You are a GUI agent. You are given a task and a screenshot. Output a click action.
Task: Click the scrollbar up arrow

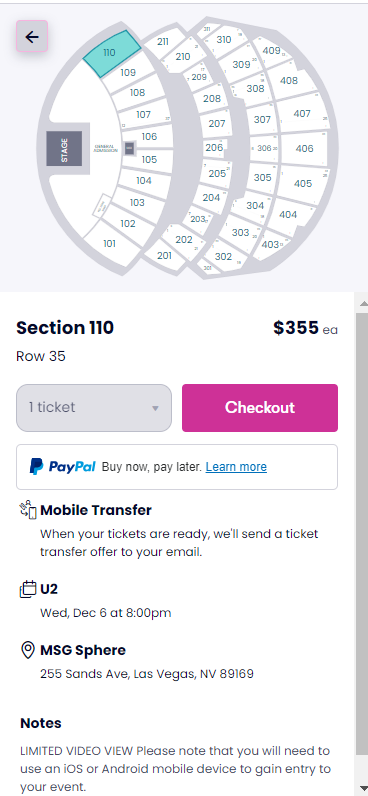click(363, 304)
